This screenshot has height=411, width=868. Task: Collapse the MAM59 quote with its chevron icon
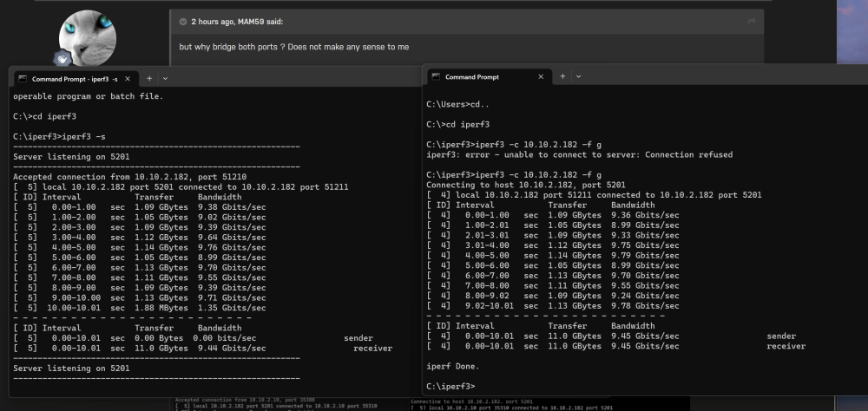pos(183,22)
